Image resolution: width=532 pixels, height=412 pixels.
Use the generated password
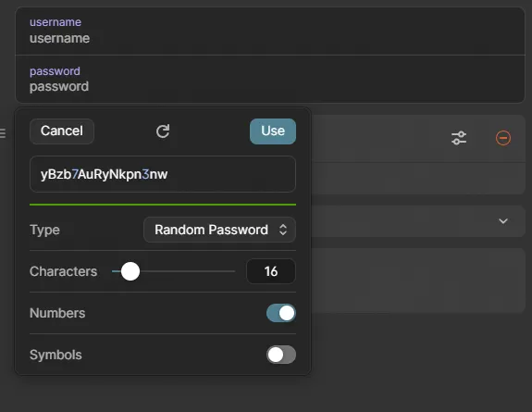point(273,131)
